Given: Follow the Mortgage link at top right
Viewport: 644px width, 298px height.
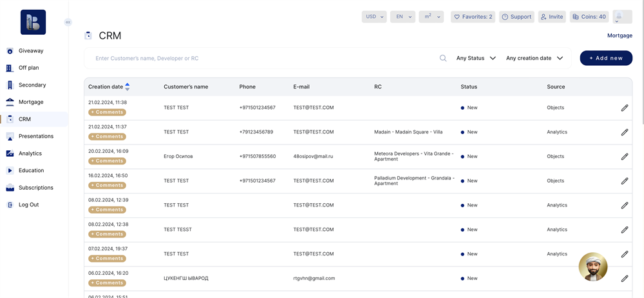Looking at the screenshot, I should click(620, 35).
